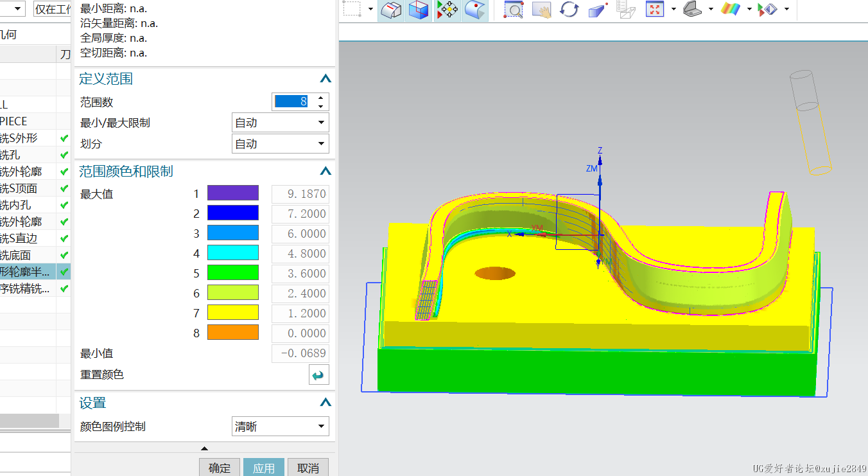Click the yellow swatch for range 7
Screen dimensions: 868x476
(232, 313)
